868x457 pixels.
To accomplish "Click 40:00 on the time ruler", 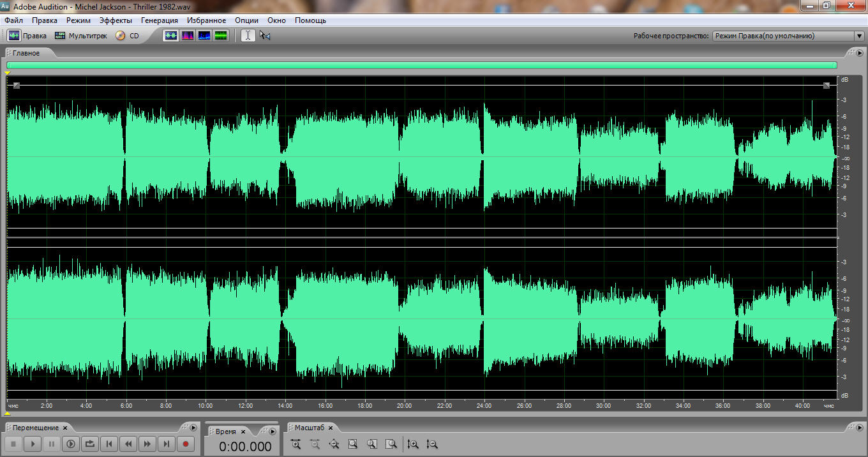I will [x=802, y=405].
